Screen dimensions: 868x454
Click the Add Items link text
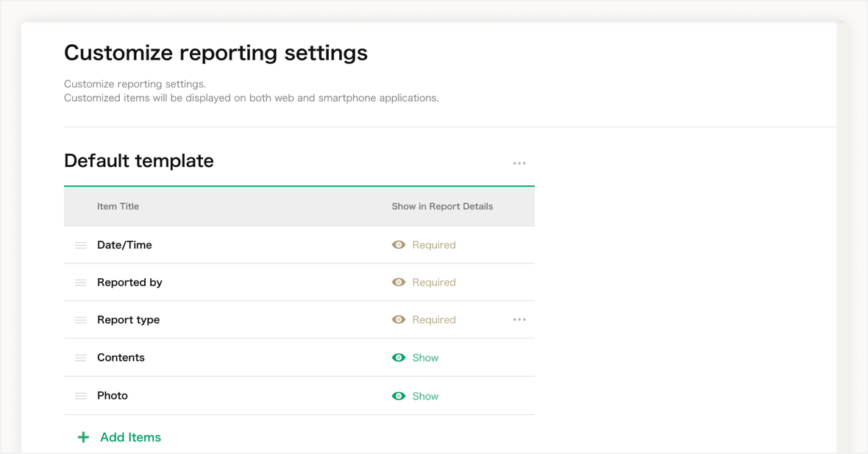point(130,437)
